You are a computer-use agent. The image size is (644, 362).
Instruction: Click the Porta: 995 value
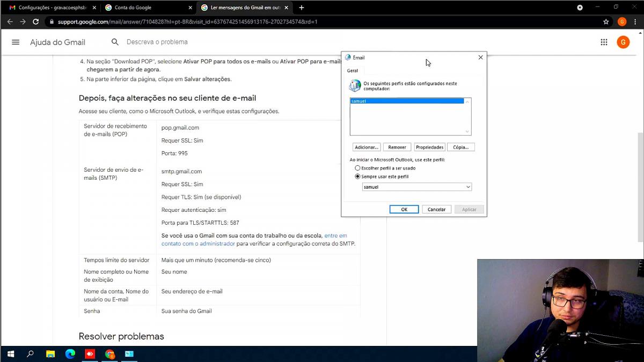point(174,153)
